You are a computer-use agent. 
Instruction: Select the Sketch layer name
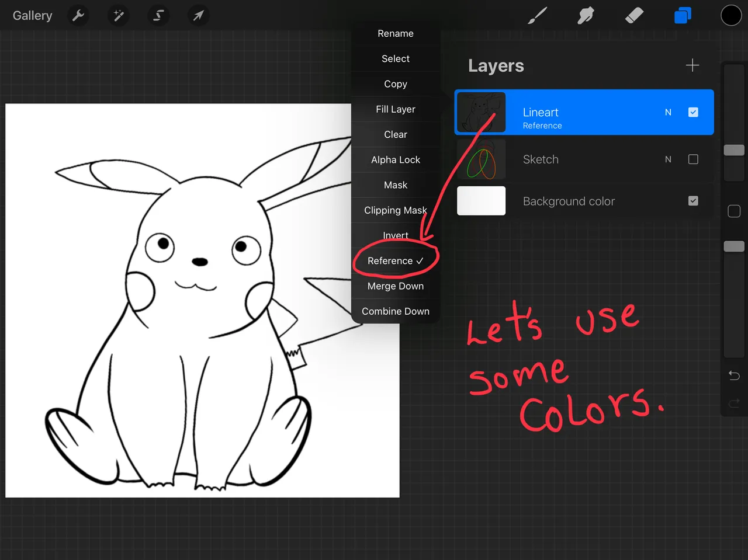tap(541, 159)
